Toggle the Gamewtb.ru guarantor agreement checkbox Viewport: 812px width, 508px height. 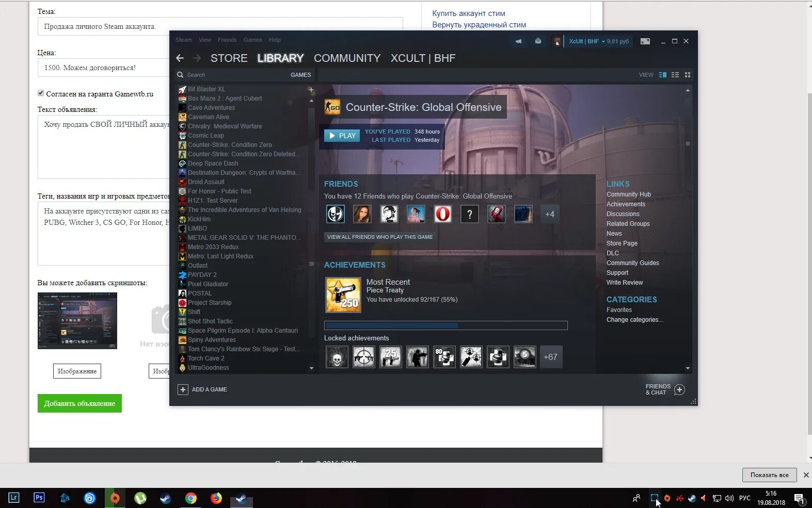(41, 93)
